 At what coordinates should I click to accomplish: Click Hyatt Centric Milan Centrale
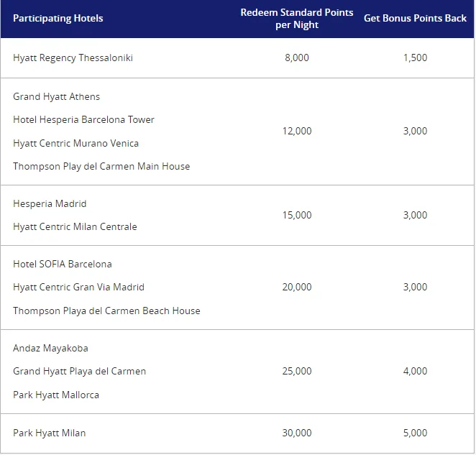pyautogui.click(x=75, y=226)
